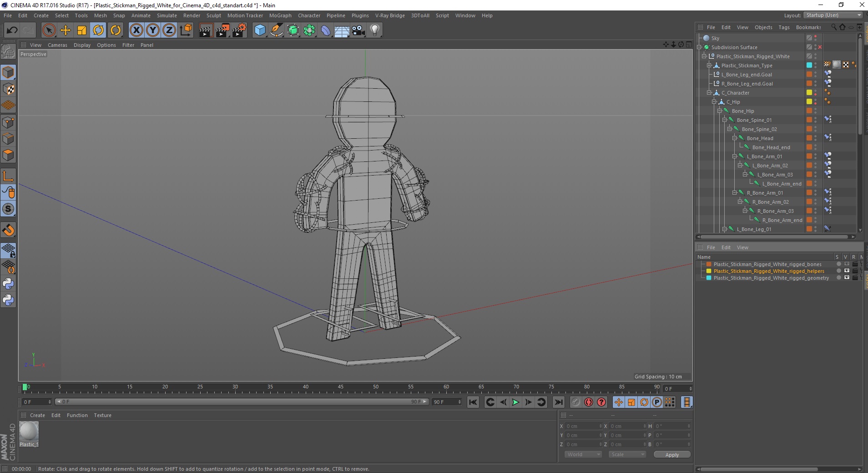The width and height of the screenshot is (868, 473).
Task: Click the Coordinate System icon
Action: pyautogui.click(x=186, y=30)
